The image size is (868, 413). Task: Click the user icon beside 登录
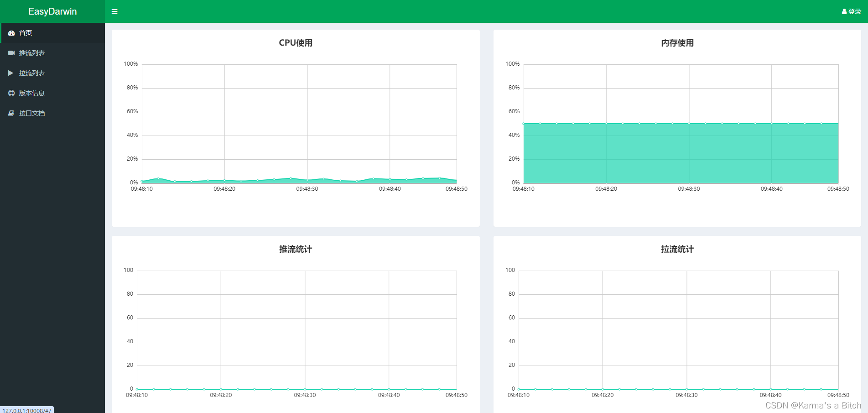pos(844,11)
